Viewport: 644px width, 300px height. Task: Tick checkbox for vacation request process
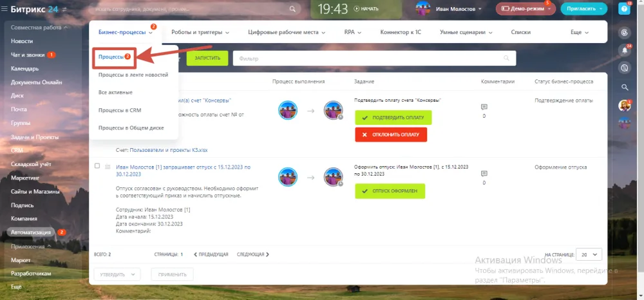coord(97,166)
